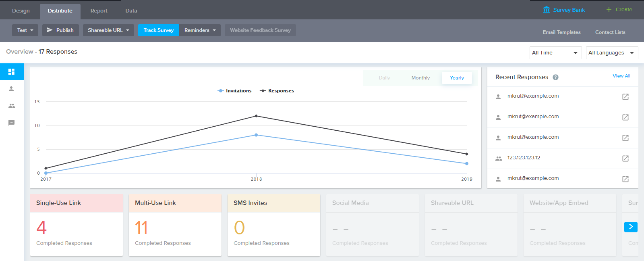Viewport: 644px width, 261px height.
Task: Open the Single-Use Link card
Action: pos(77,225)
